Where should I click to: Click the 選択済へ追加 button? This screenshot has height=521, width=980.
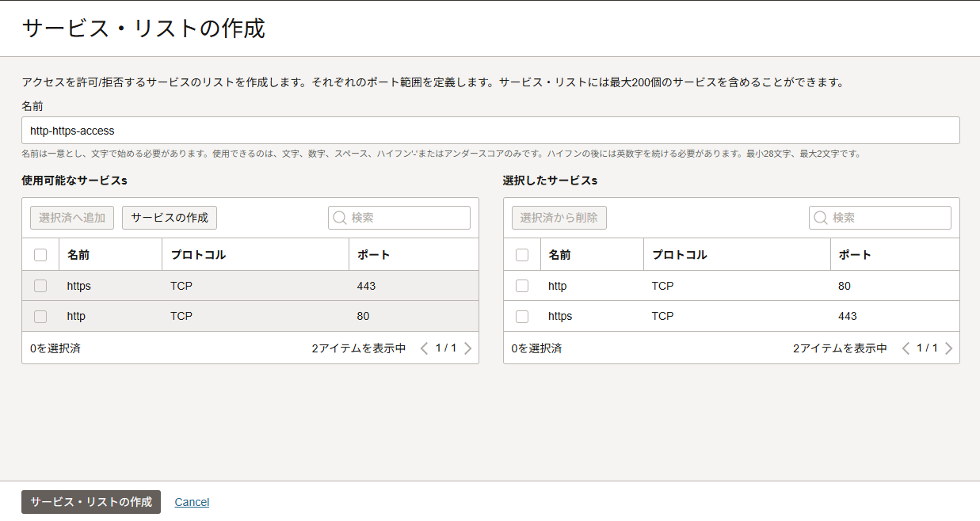pos(72,218)
